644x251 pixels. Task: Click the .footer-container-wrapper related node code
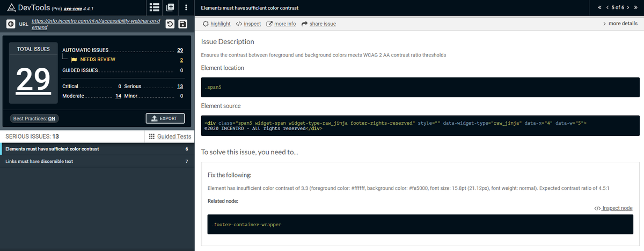[x=420, y=225]
